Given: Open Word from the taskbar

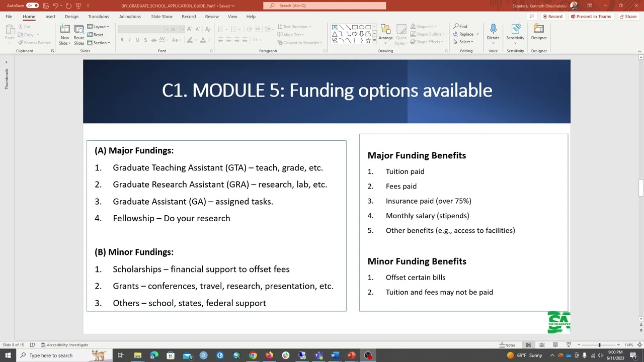Looking at the screenshot, I should 335,355.
